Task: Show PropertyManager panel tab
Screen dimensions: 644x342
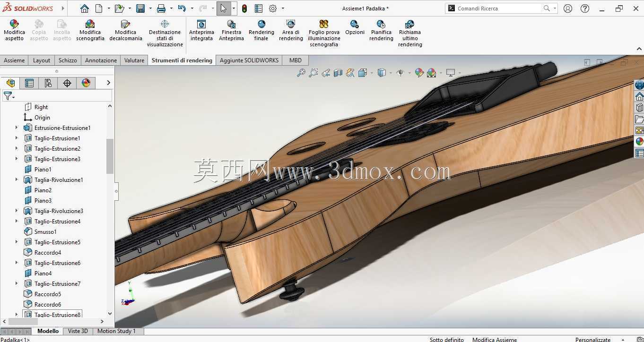Action: [x=29, y=83]
